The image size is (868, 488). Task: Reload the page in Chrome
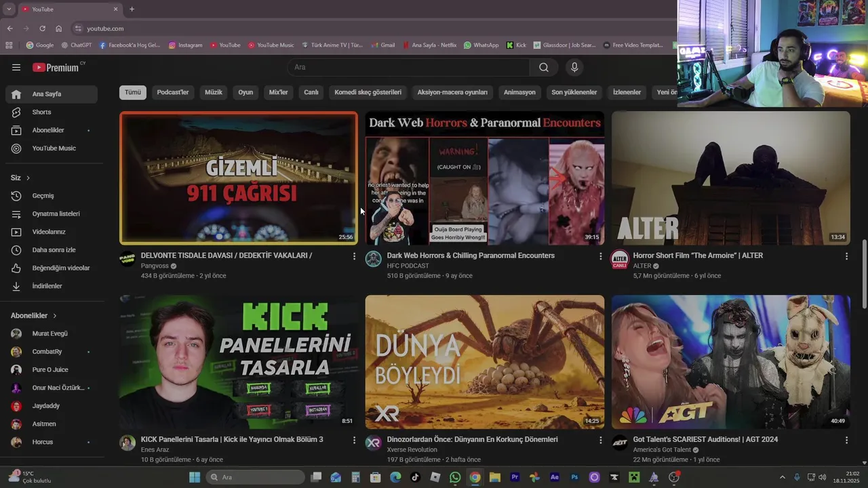coord(42,28)
